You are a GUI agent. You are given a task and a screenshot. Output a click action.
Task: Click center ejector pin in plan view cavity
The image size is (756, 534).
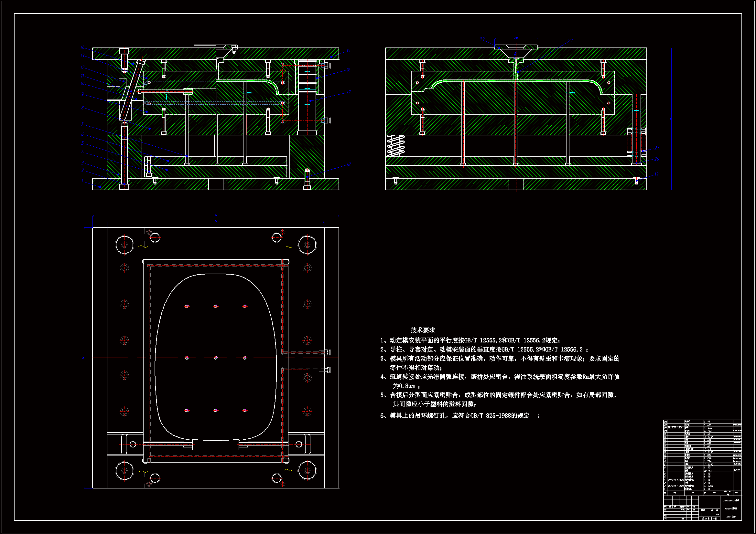click(x=216, y=358)
